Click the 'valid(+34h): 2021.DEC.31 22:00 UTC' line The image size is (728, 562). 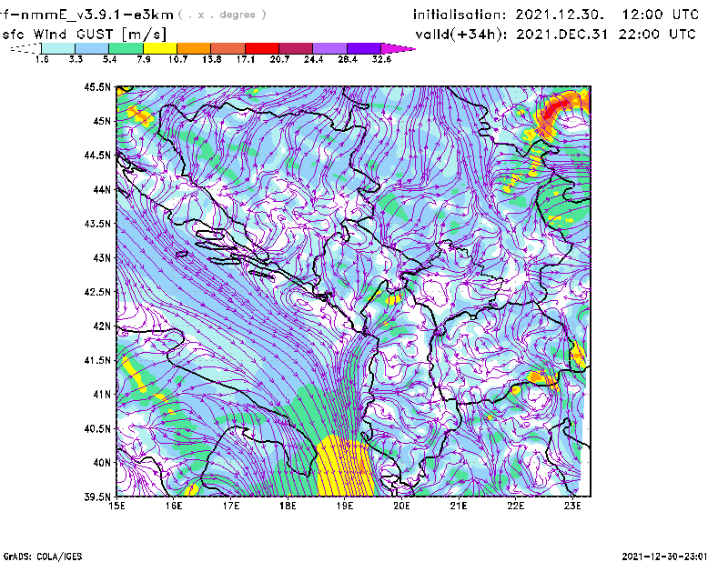(555, 34)
